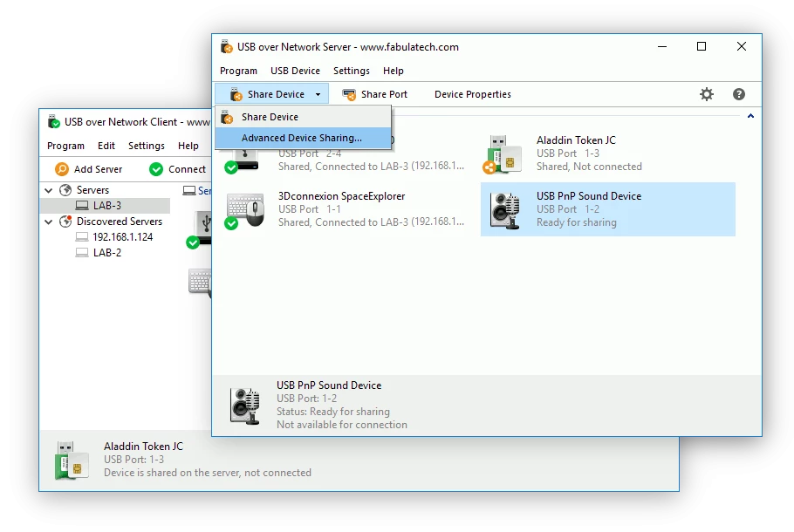Select the Discovered Servers node label
The width and height of the screenshot is (794, 532).
tap(120, 222)
